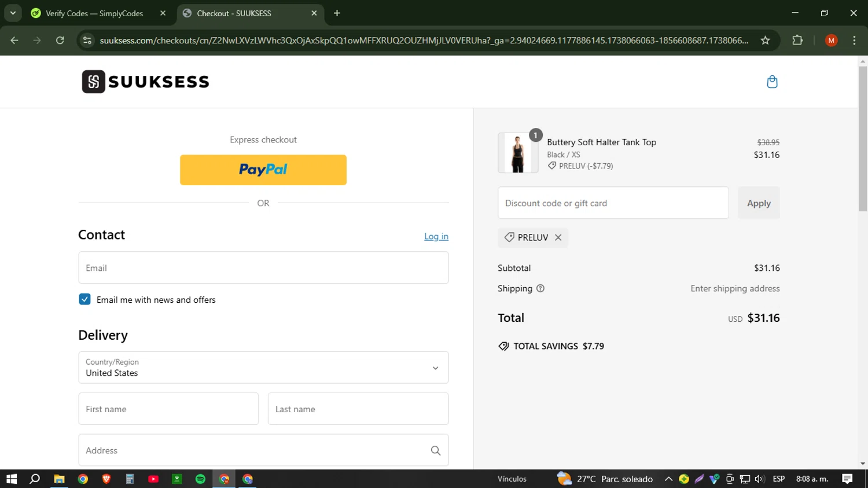Open the shopping bag cart icon
868x488 pixels.
click(x=772, y=82)
